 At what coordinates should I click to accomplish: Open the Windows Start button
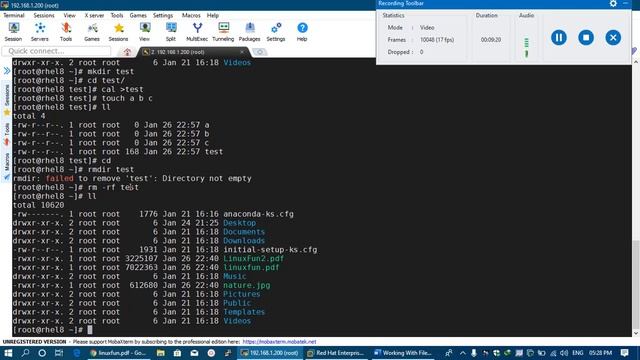[x=8, y=353]
